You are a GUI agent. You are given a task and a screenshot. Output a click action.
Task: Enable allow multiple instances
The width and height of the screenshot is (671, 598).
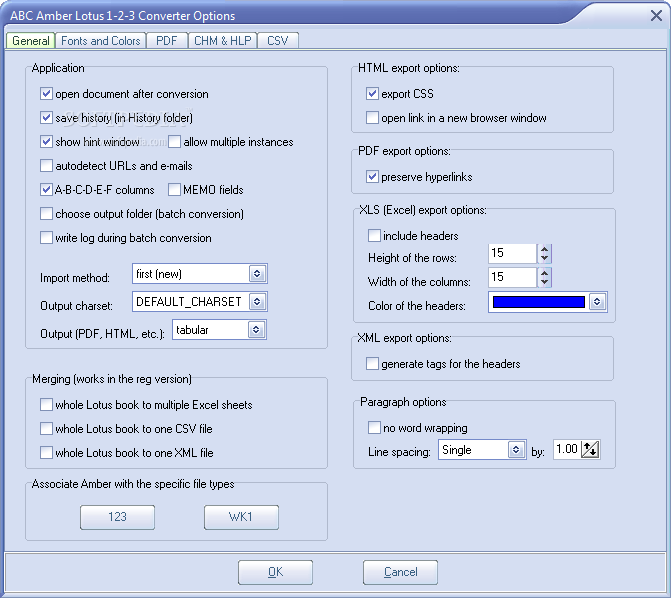pyautogui.click(x=174, y=142)
